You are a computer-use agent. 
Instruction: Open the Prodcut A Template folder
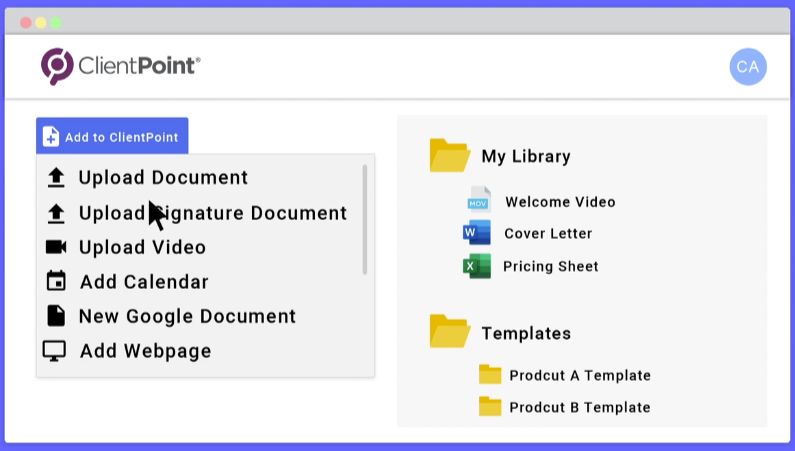490,375
